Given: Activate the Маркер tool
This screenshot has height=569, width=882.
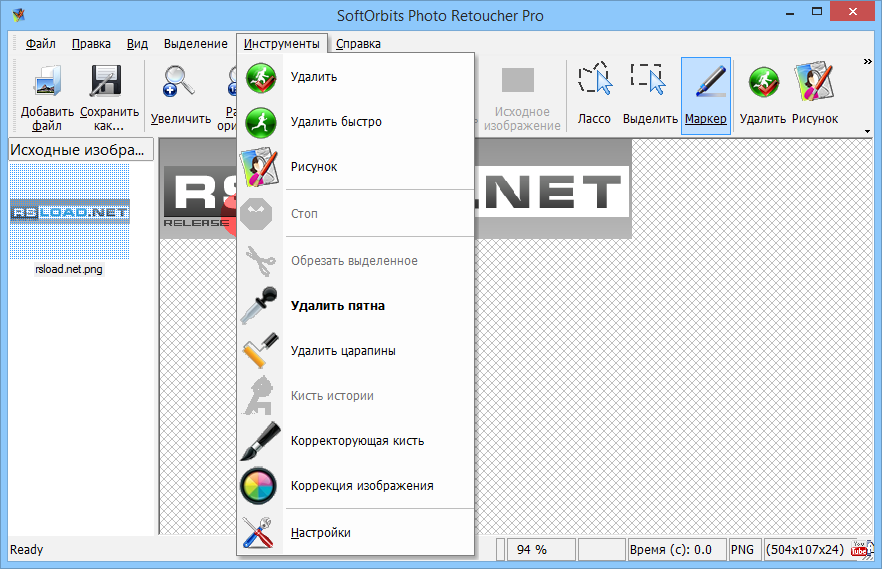Looking at the screenshot, I should point(706,96).
